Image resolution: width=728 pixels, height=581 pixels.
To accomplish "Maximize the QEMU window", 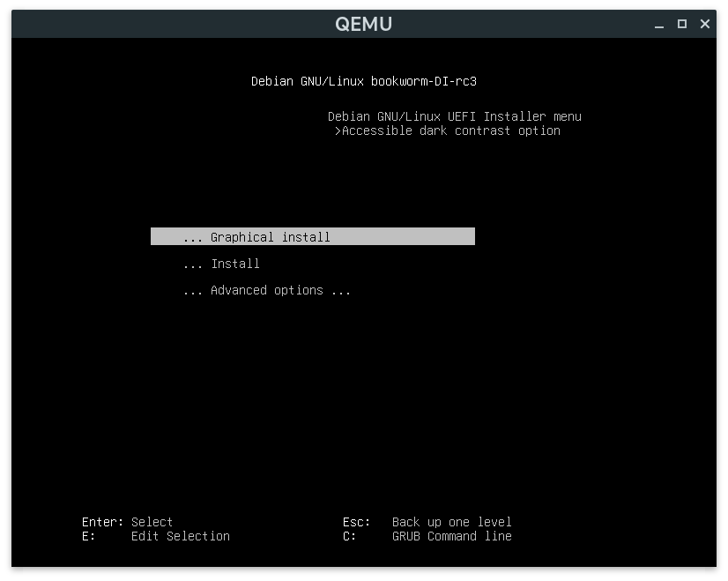I will coord(681,24).
